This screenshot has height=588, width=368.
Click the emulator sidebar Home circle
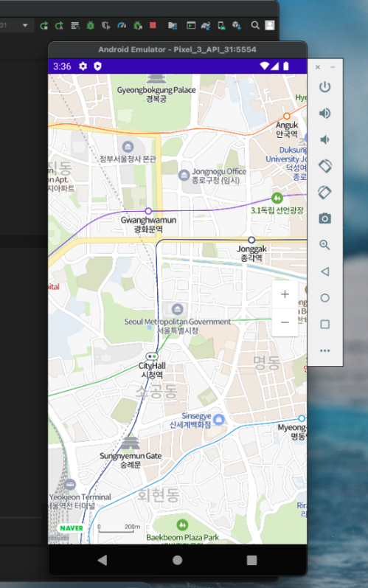[x=325, y=298]
